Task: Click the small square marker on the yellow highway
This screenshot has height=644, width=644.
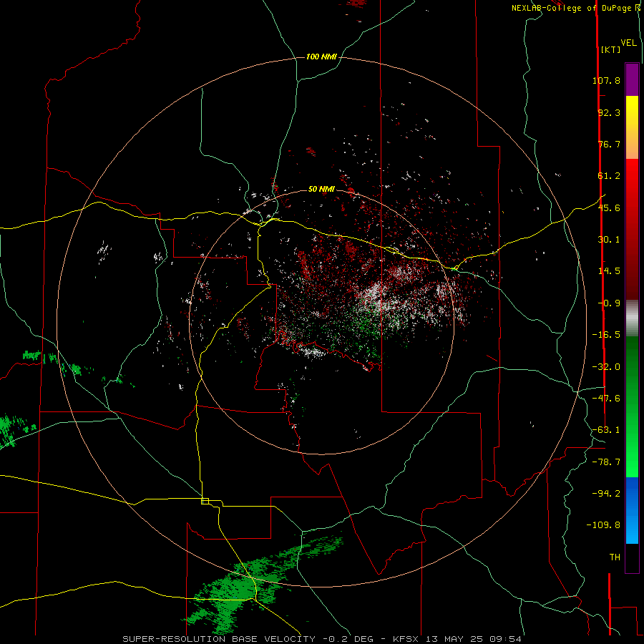Action: [x=205, y=501]
